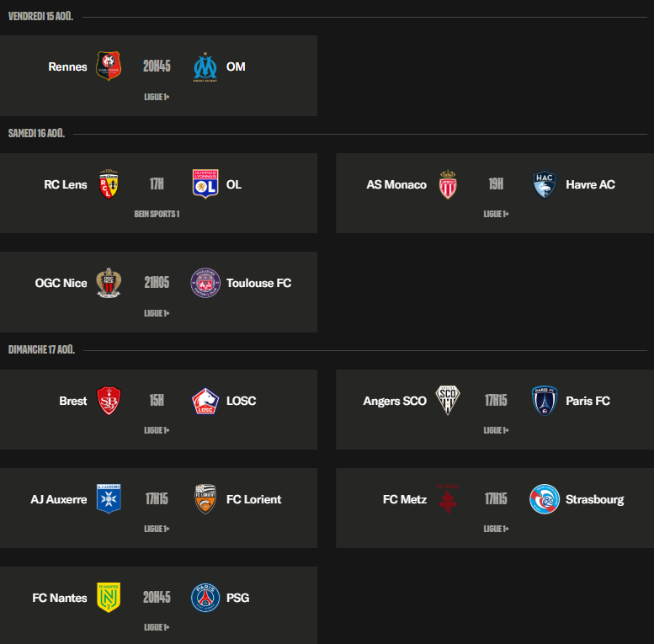This screenshot has height=644, width=654.
Task: Click the AJ Auxerre blue crest
Action: tap(109, 499)
